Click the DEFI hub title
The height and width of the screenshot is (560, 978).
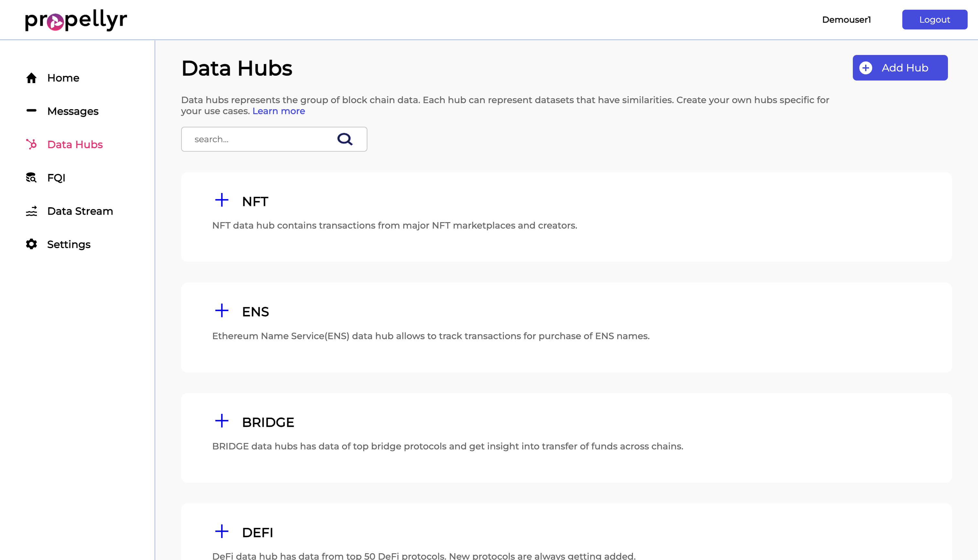(x=257, y=533)
